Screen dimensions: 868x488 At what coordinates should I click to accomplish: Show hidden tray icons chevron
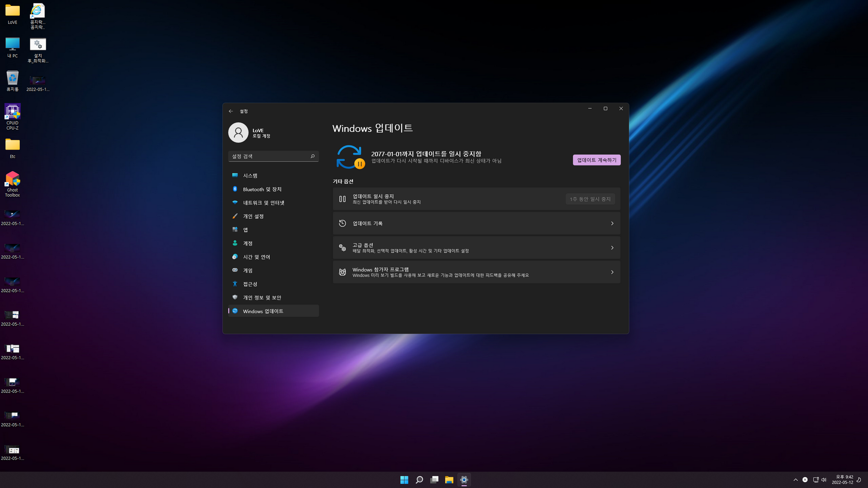point(795,480)
